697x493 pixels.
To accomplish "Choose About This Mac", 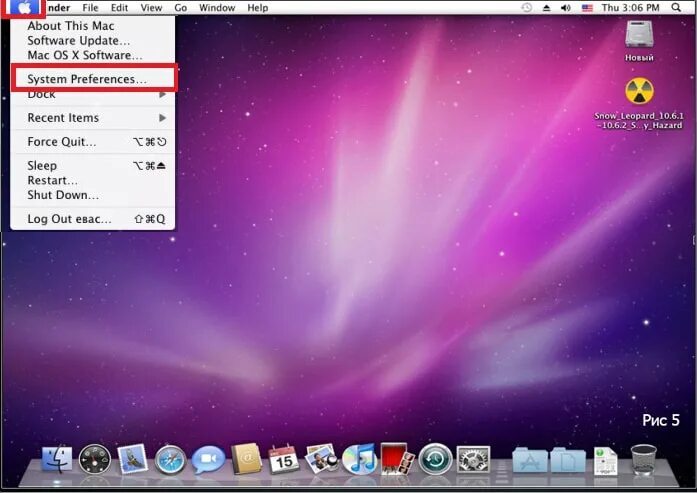I will coord(92,26).
